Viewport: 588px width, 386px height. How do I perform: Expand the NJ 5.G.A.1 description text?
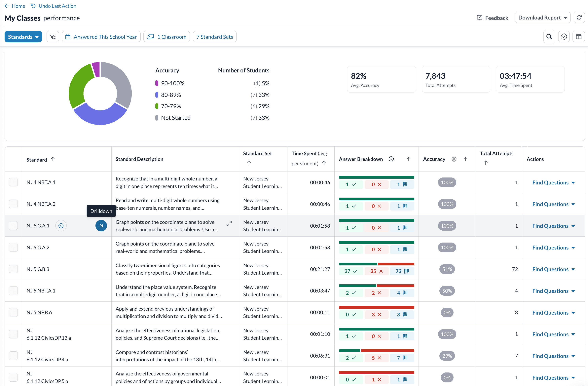[229, 223]
